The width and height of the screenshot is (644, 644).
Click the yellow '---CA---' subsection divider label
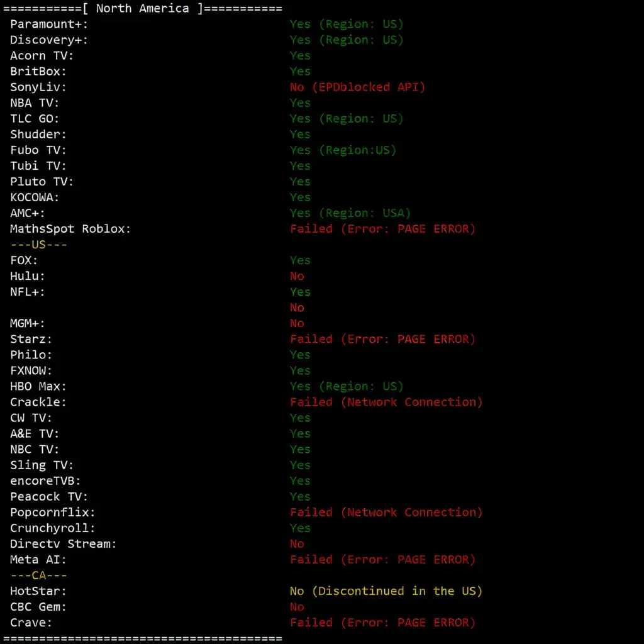click(x=38, y=575)
